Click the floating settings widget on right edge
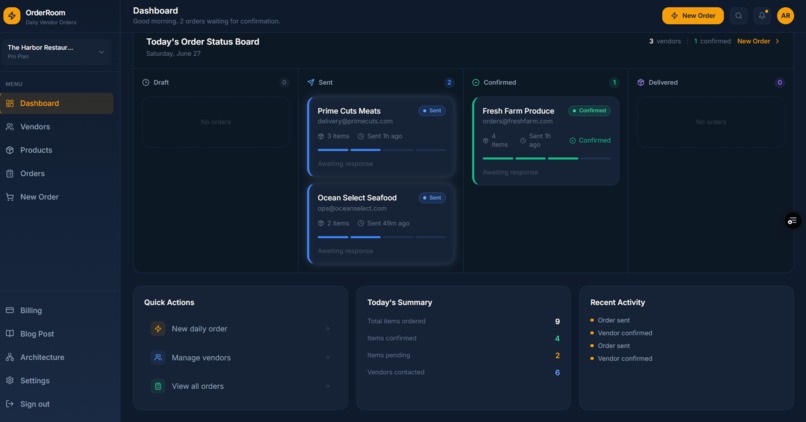Screen dimensions: 806x422 [792, 221]
